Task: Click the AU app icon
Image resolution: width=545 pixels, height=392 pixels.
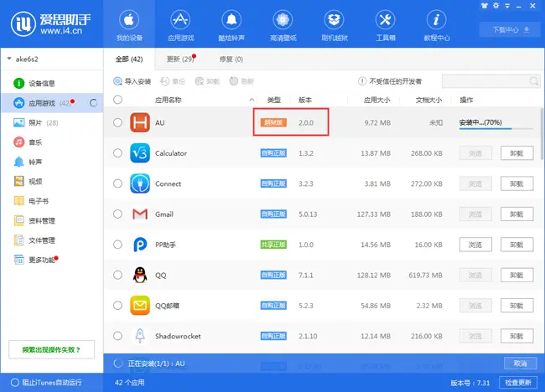Action: [140, 122]
